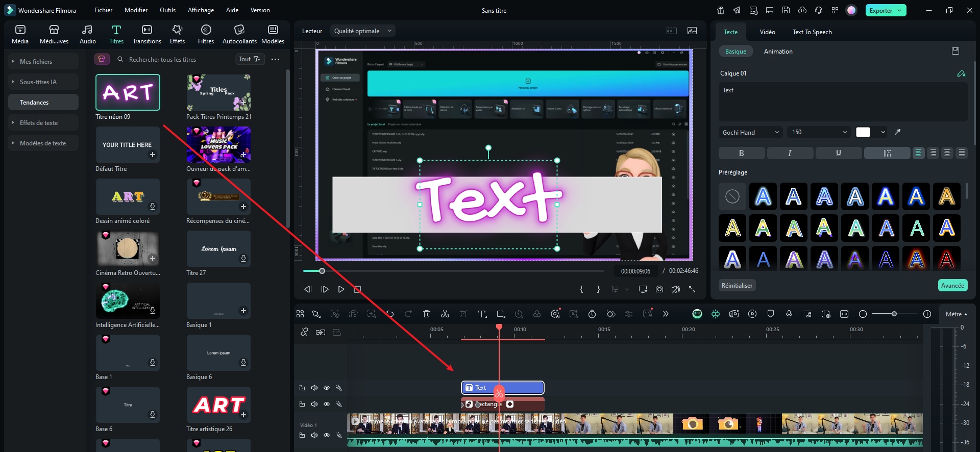Open the Autocollants tab
The image size is (980, 452).
point(239,34)
